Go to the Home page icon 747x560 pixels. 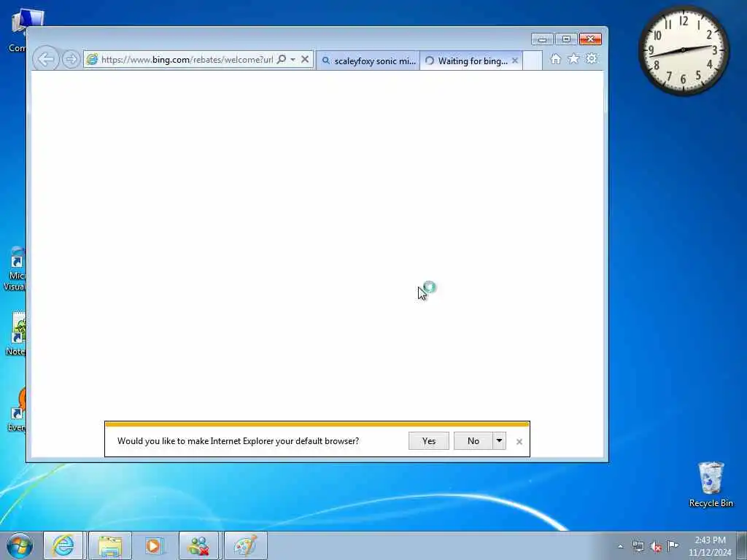point(555,59)
